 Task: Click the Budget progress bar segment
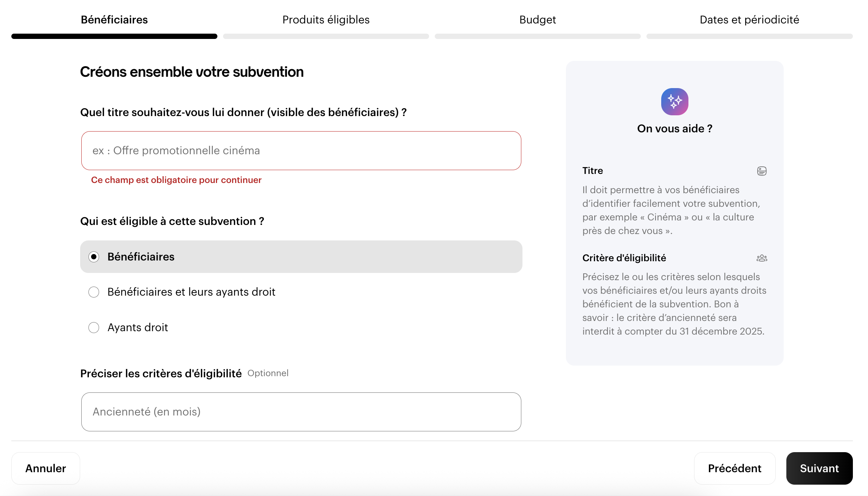538,36
